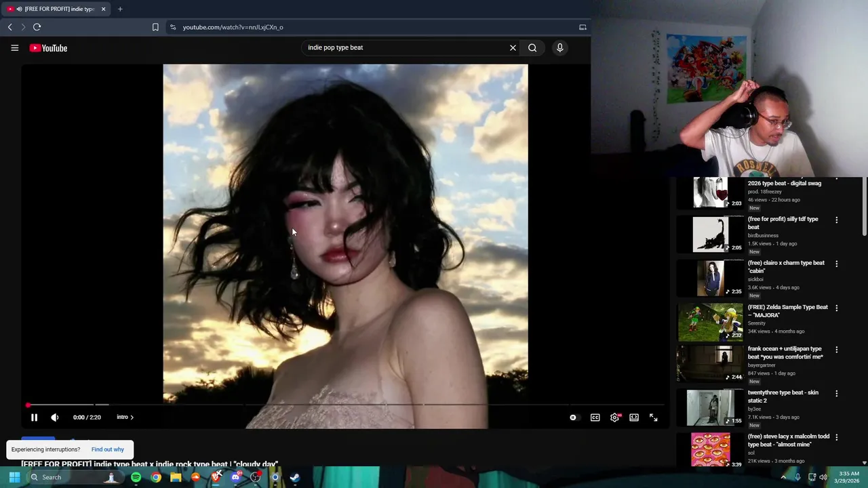Screen dimensions: 868x488
Task: Open the clock showing 3:35 AM
Action: 848,477
